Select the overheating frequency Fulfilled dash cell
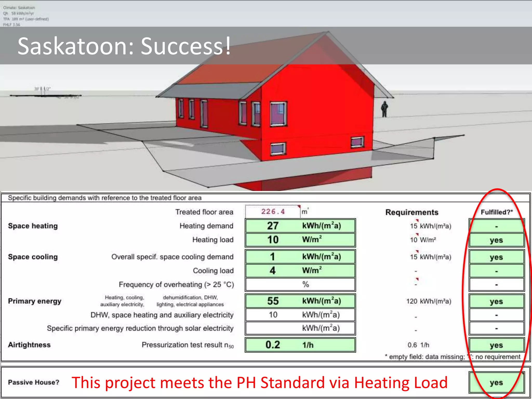532x399 pixels. pos(496,284)
